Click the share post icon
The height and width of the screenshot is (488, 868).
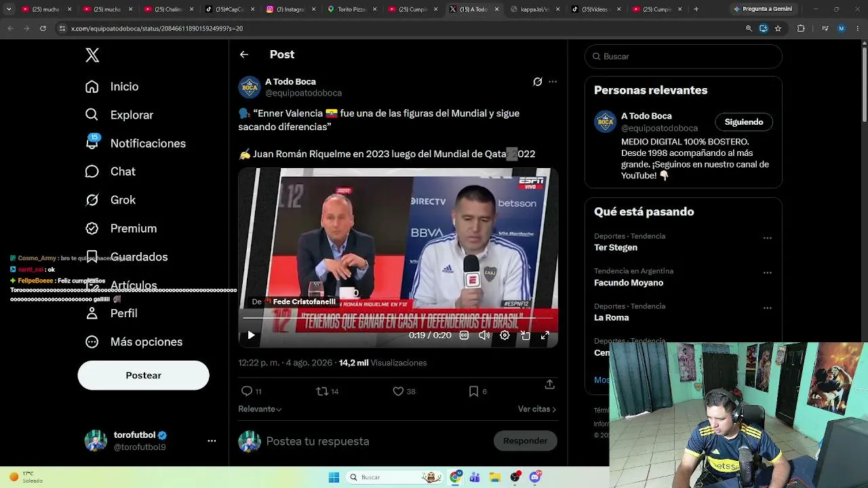pos(550,384)
